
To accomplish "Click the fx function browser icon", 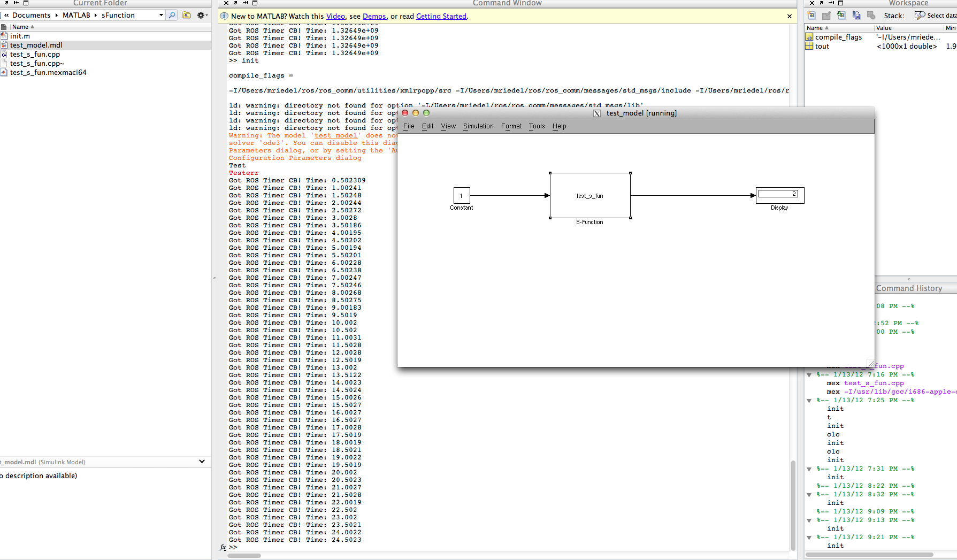I will (223, 547).
